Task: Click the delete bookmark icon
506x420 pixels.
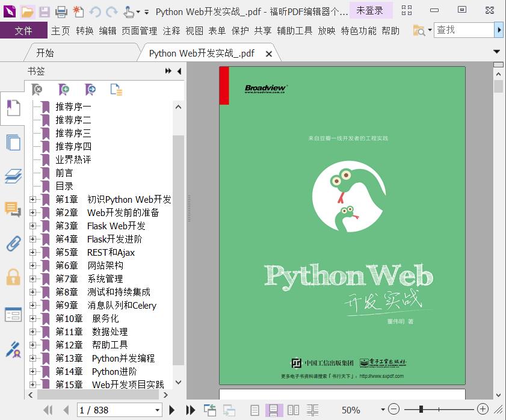Action: (x=37, y=90)
